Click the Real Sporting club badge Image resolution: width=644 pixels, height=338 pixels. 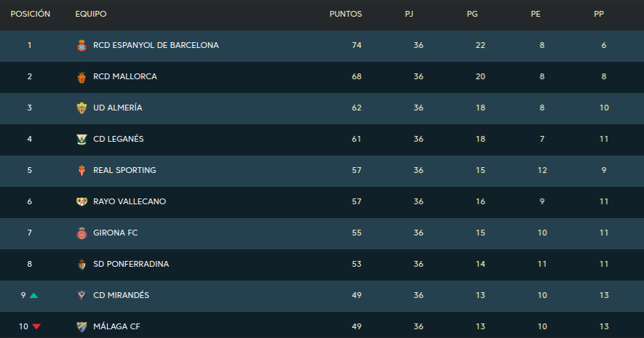click(x=82, y=171)
